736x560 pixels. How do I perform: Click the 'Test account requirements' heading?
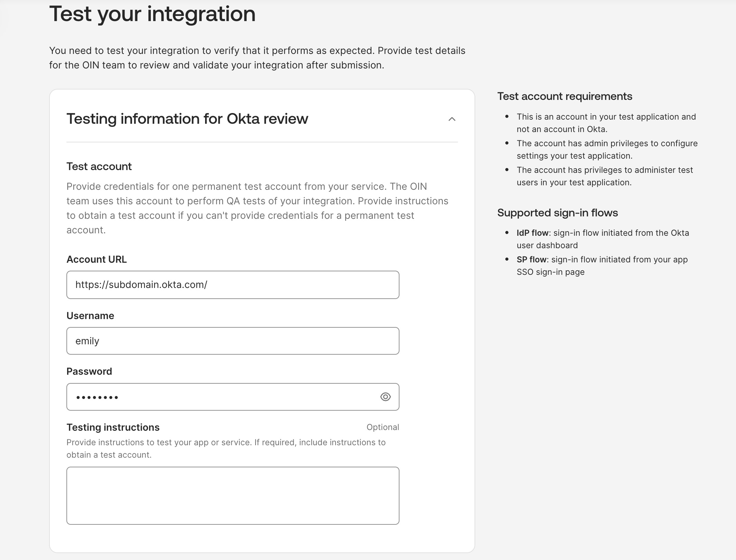565,96
